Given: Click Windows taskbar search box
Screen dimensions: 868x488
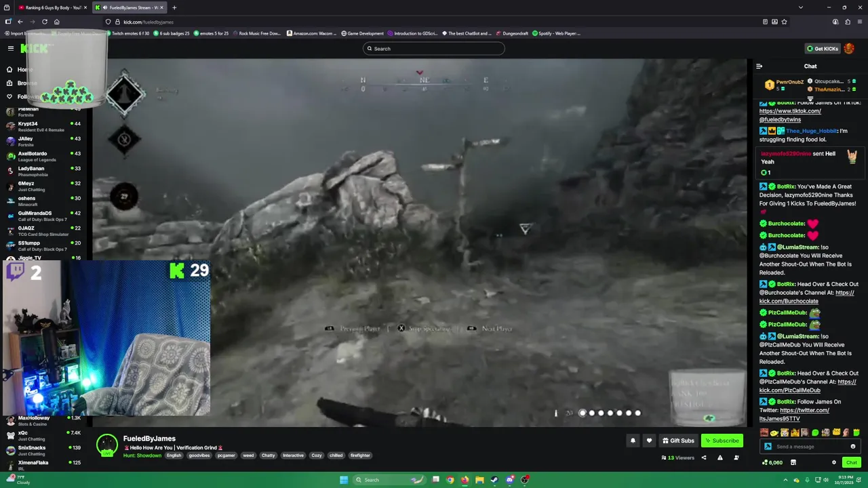Looking at the screenshot, I should click(x=390, y=480).
